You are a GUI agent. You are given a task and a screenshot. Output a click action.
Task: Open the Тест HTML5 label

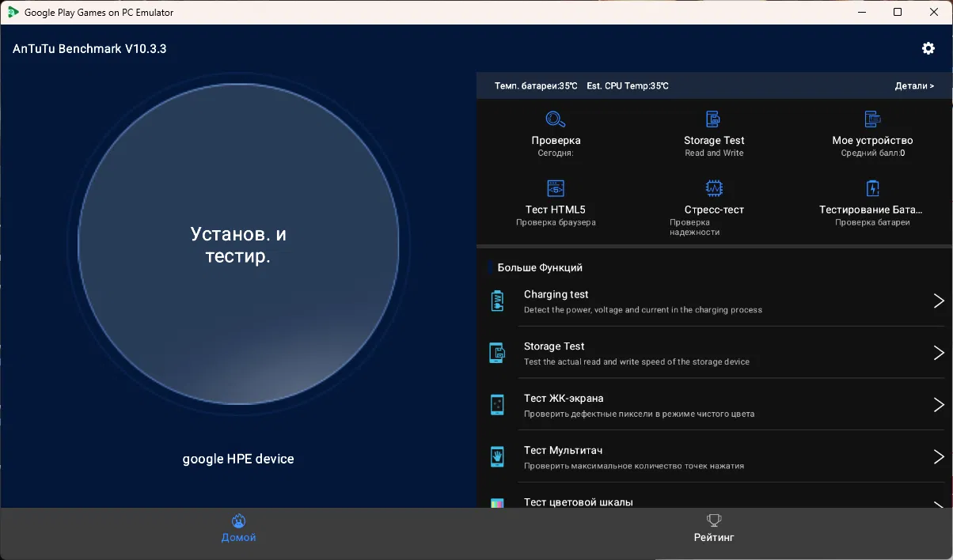click(556, 210)
